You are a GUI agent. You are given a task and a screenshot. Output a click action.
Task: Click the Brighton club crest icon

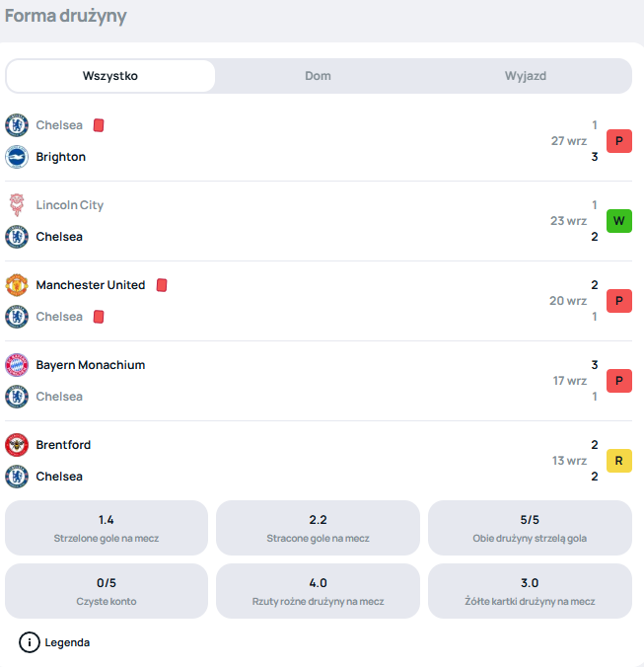click(17, 157)
